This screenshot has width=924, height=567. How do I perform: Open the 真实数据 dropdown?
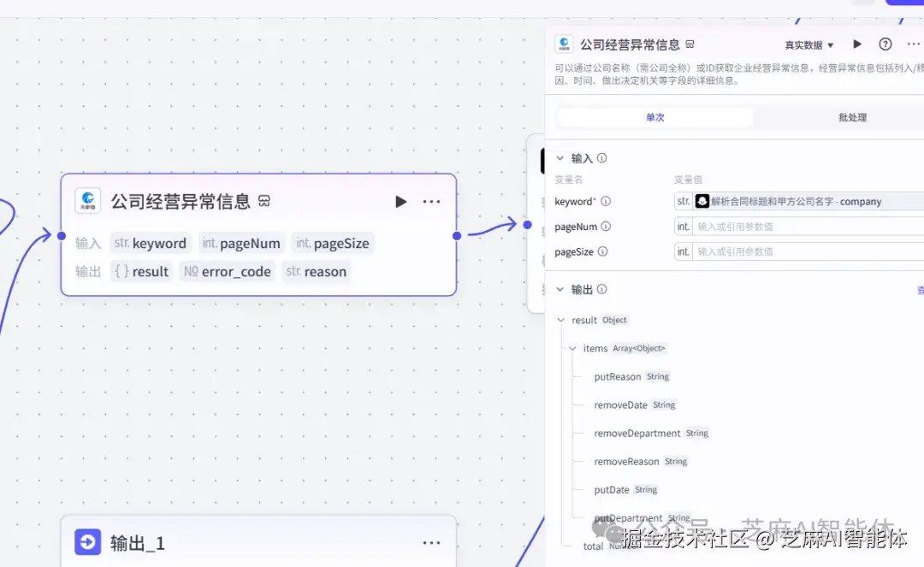tap(808, 44)
